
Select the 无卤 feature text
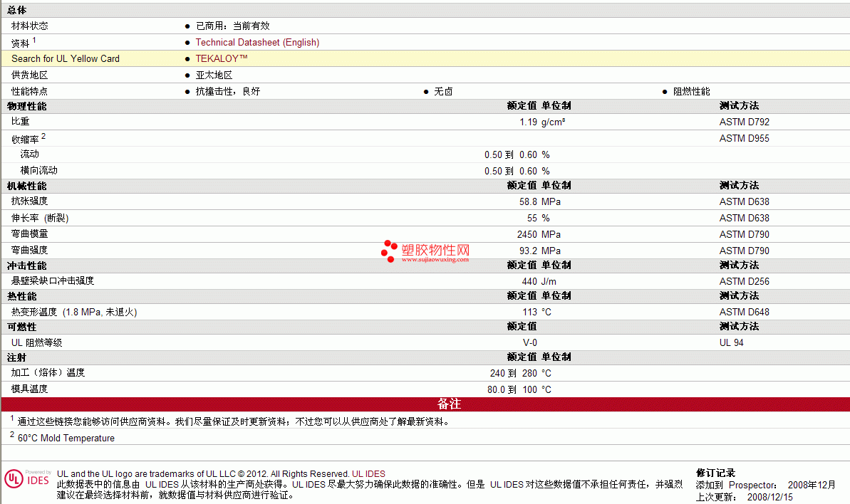443,91
